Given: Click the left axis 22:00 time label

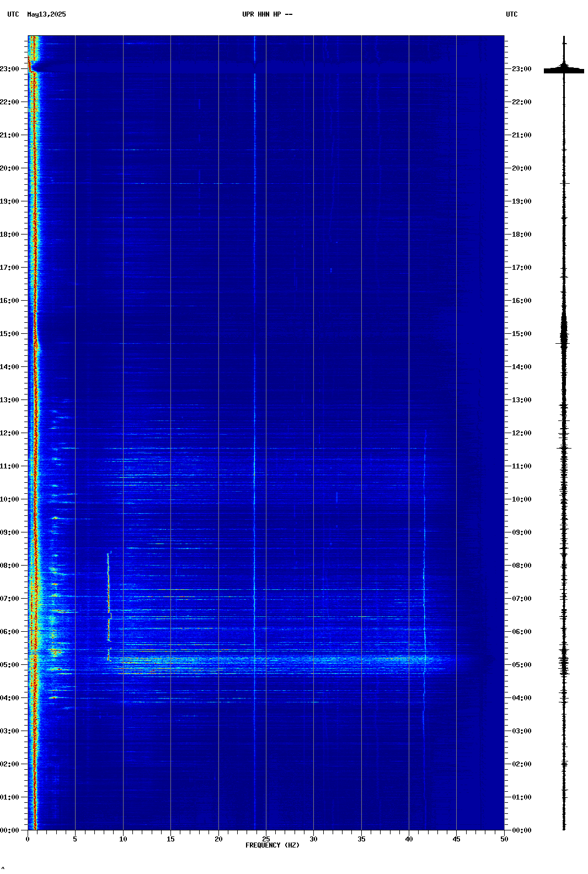Looking at the screenshot, I should point(9,102).
